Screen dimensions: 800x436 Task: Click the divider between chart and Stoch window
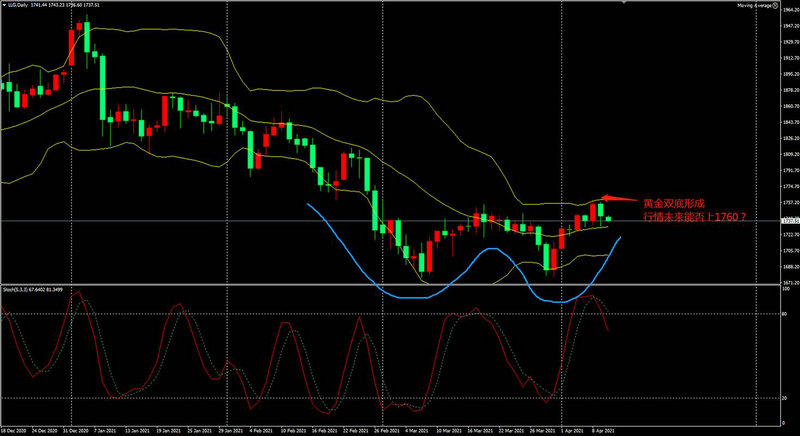coord(400,285)
